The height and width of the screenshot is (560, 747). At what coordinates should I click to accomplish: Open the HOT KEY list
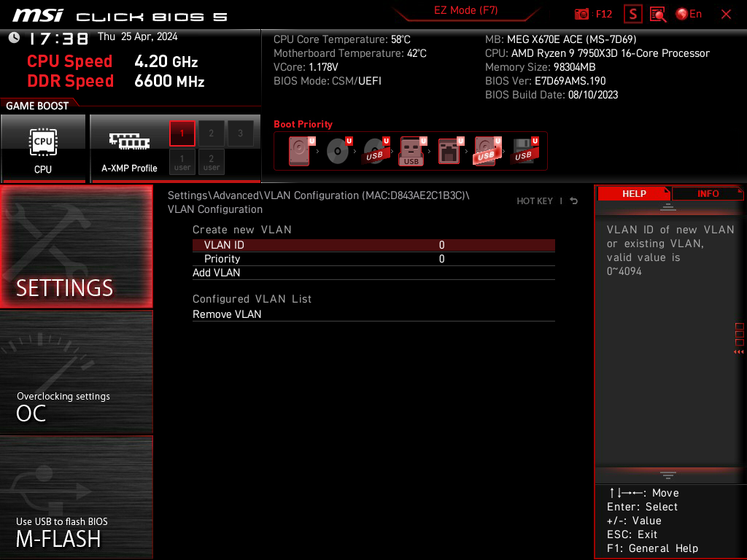click(535, 201)
